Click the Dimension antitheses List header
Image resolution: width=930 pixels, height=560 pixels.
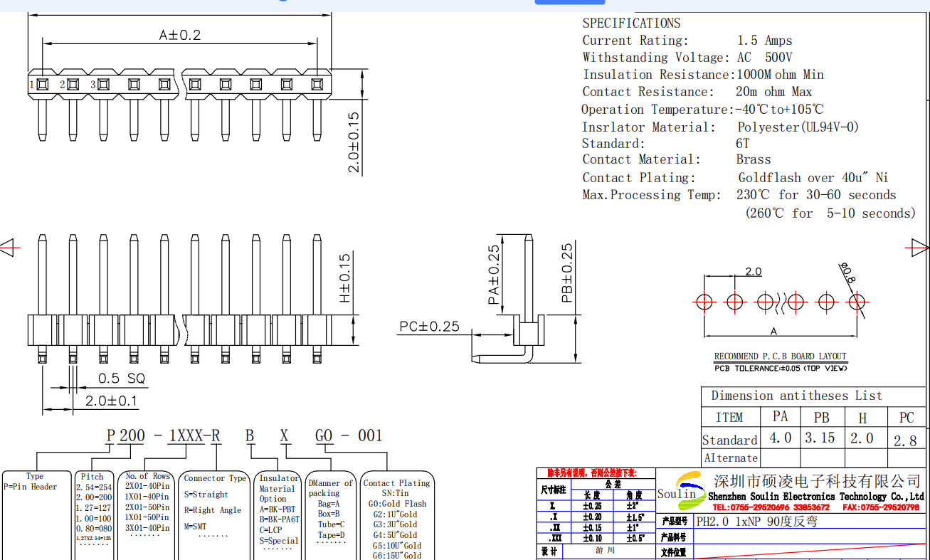[x=796, y=396]
